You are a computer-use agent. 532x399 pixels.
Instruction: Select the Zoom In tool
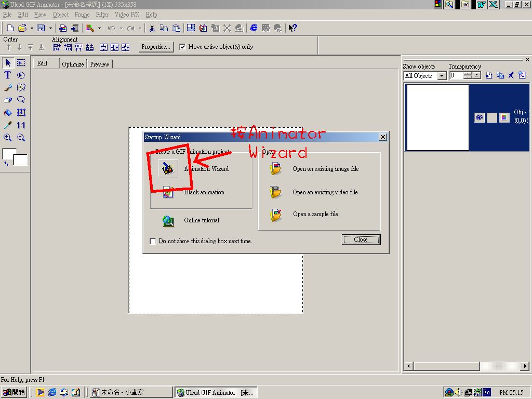[8, 137]
